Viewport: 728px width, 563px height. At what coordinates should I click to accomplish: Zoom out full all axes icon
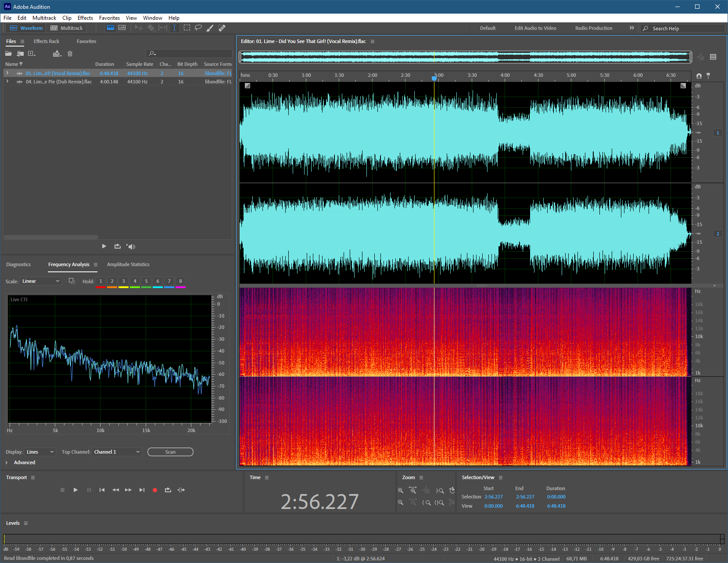click(426, 490)
